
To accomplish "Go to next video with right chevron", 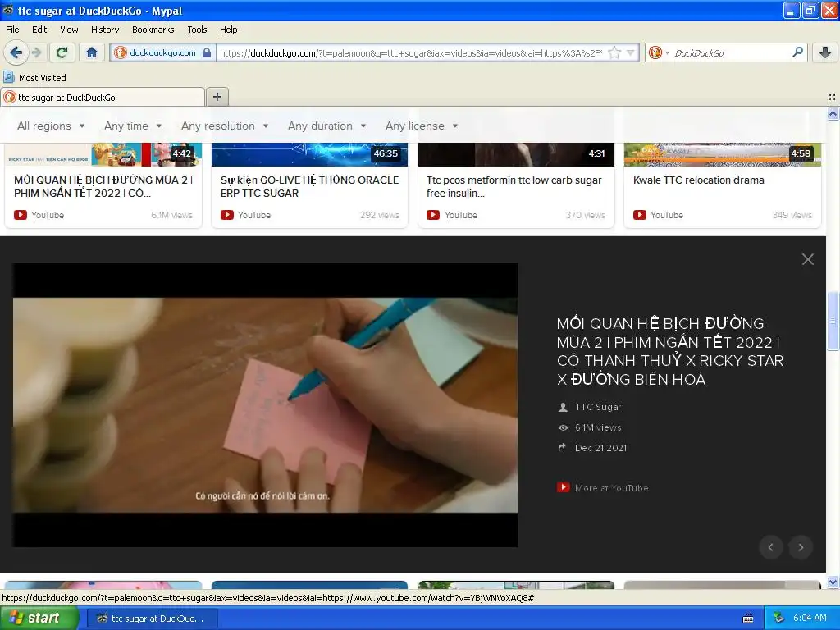I will click(801, 547).
